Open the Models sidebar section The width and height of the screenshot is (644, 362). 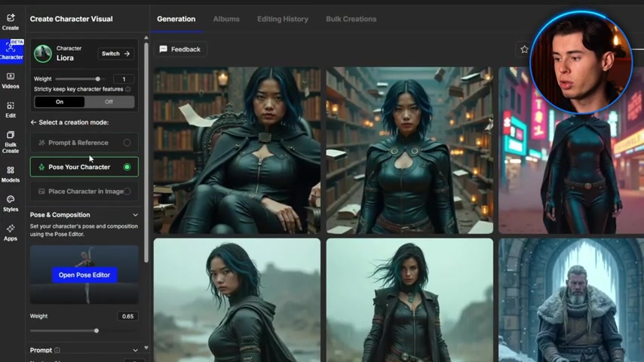pos(11,174)
